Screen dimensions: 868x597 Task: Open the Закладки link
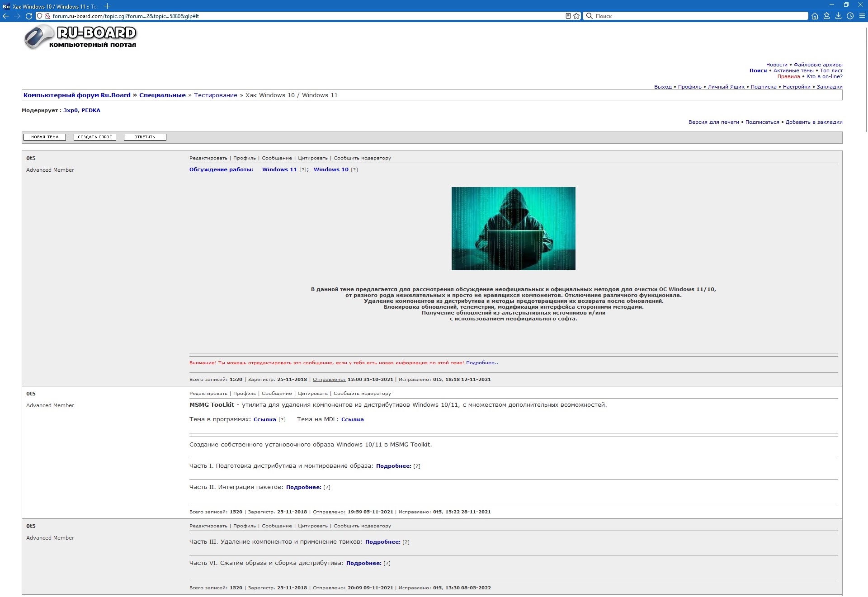point(830,87)
